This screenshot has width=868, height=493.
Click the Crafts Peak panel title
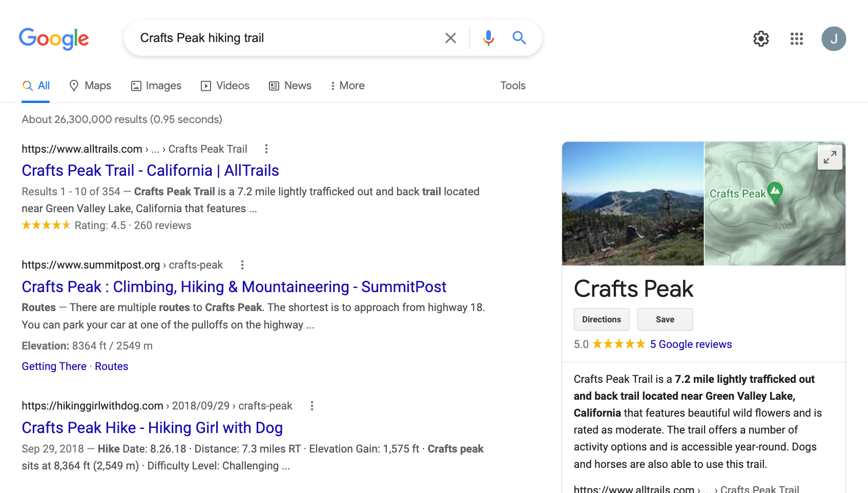pos(633,289)
